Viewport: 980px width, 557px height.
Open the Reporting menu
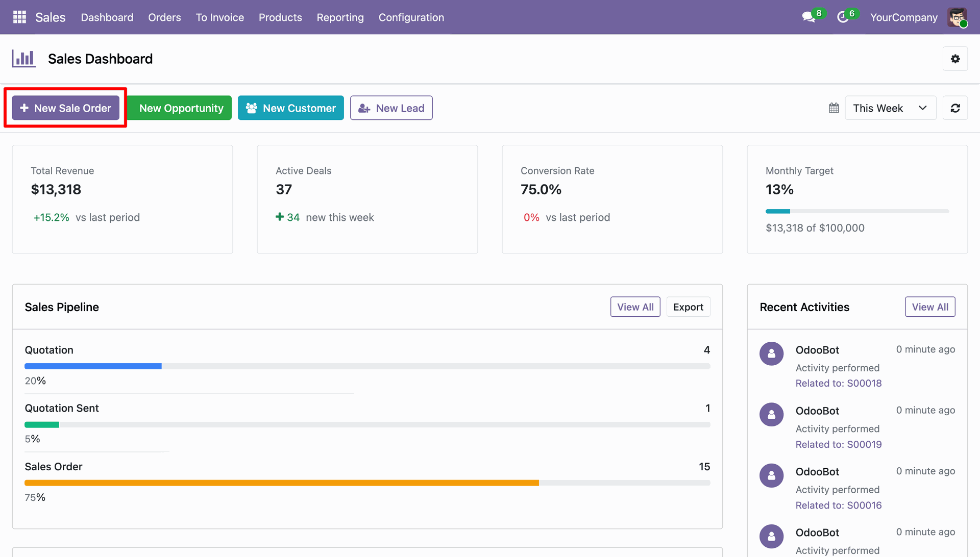(340, 17)
